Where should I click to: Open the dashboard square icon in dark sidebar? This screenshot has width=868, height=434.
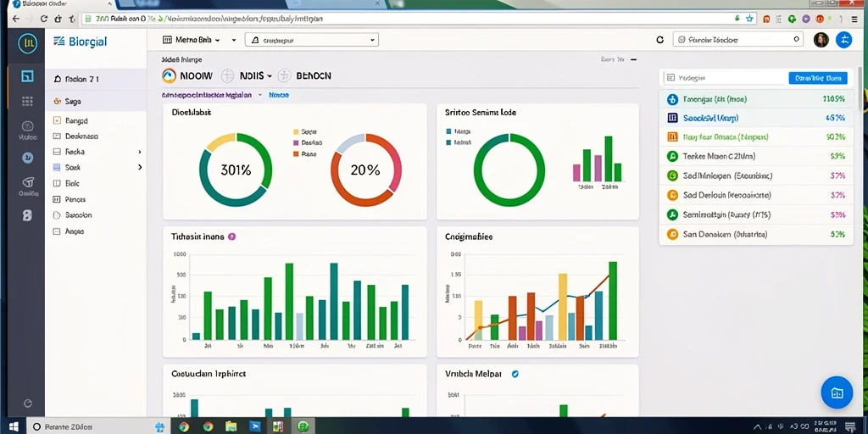tap(27, 76)
